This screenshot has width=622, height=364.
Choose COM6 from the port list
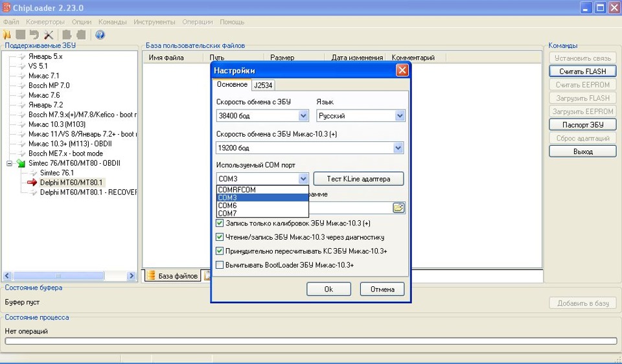point(262,205)
